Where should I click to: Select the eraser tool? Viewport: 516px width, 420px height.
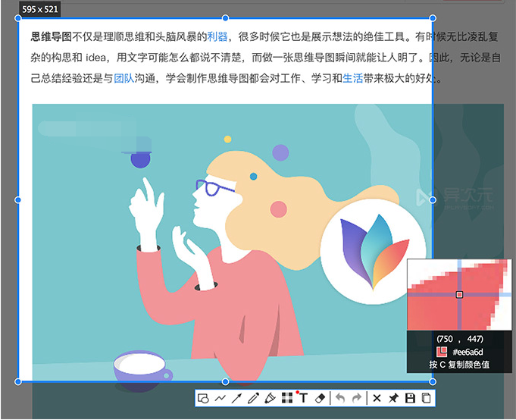click(x=321, y=398)
